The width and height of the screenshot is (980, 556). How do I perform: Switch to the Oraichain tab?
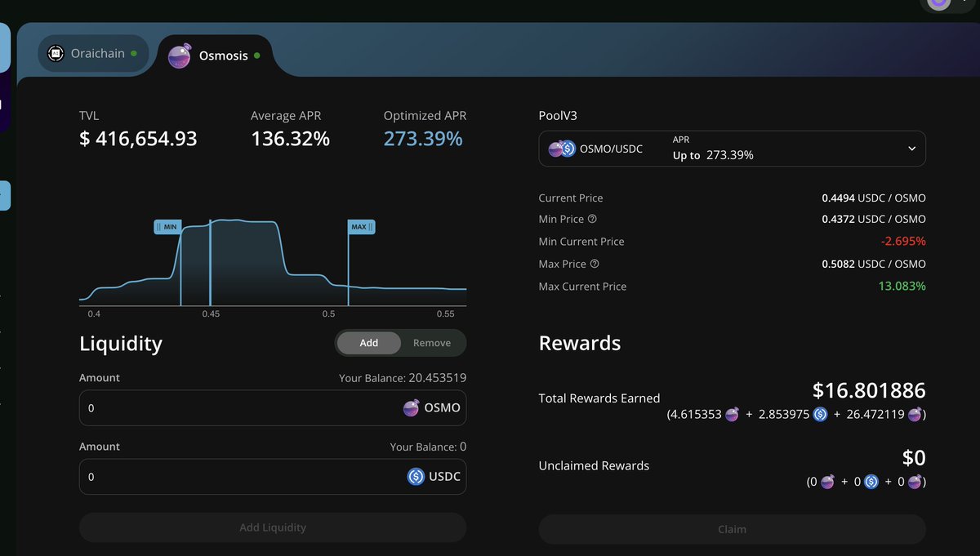point(93,54)
